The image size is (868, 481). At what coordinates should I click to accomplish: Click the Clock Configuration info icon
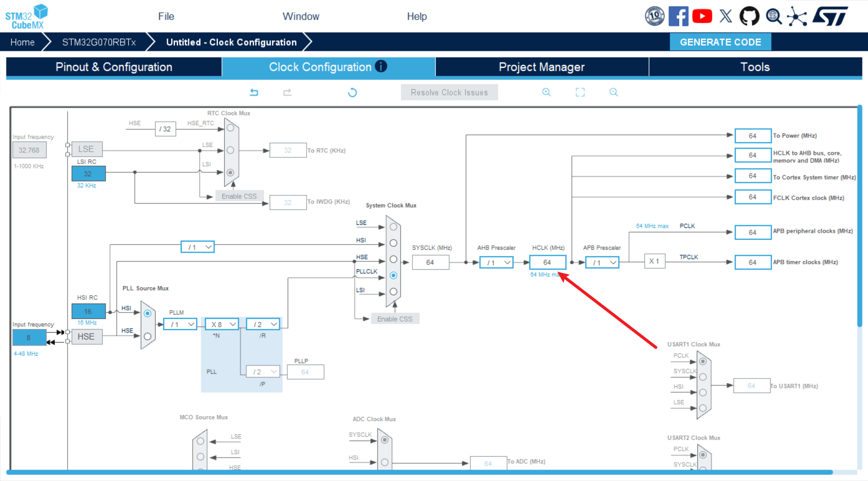[381, 66]
